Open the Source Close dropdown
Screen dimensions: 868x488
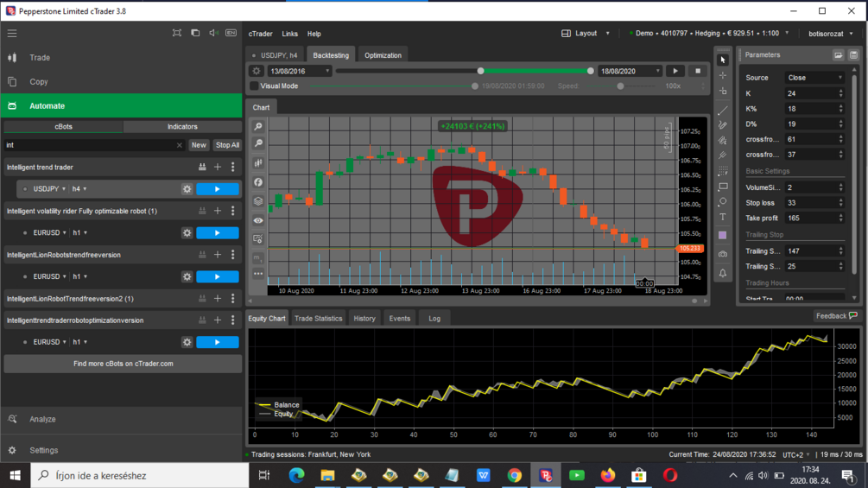(x=814, y=78)
